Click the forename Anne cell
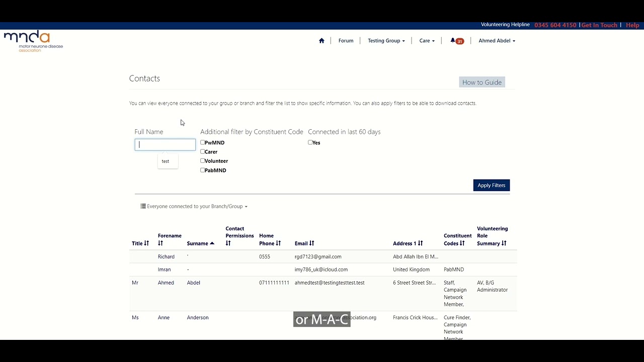The image size is (644, 362). click(164, 317)
